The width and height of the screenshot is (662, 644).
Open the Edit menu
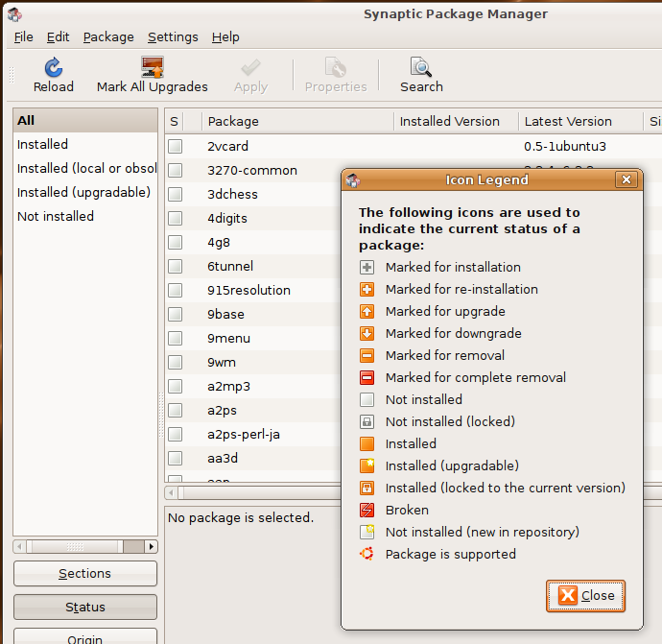coord(58,37)
